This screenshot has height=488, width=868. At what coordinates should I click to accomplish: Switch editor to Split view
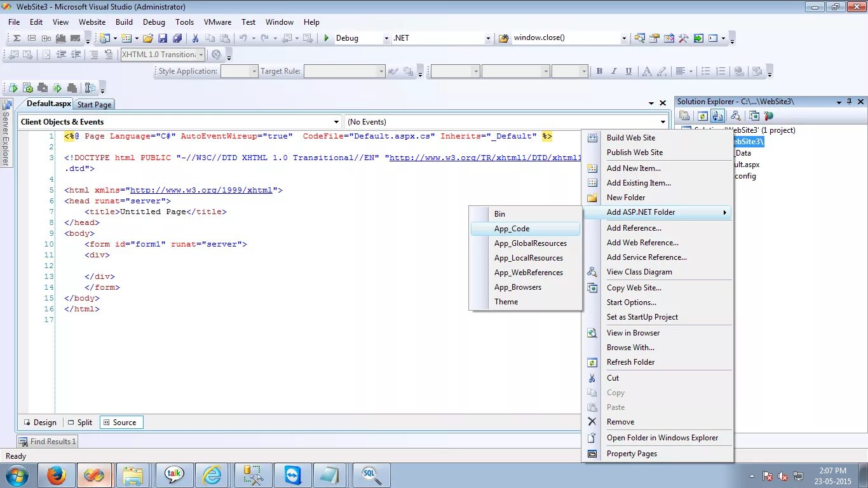tap(80, 423)
